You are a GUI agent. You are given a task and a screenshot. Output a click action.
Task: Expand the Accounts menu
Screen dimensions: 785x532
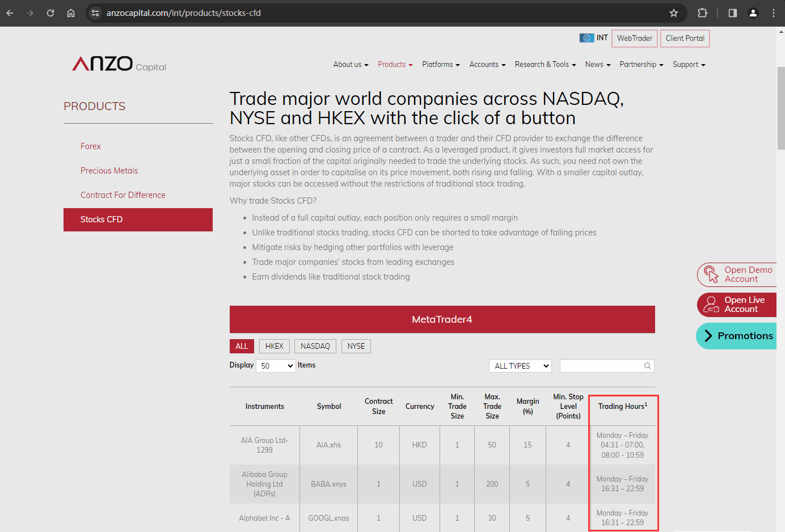[x=487, y=65]
